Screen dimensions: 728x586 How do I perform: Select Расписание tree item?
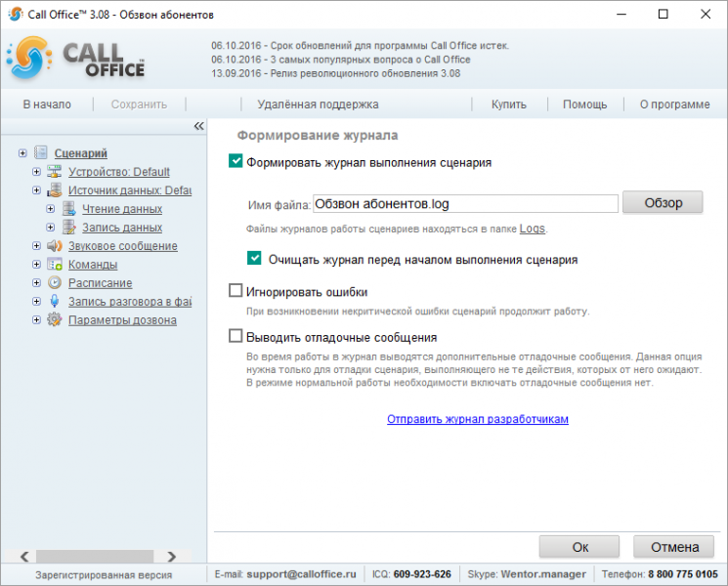tap(101, 283)
